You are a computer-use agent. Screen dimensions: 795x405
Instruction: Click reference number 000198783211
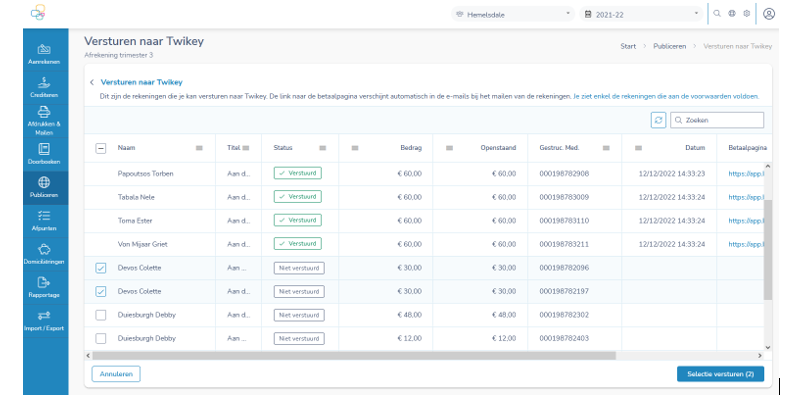click(x=564, y=244)
